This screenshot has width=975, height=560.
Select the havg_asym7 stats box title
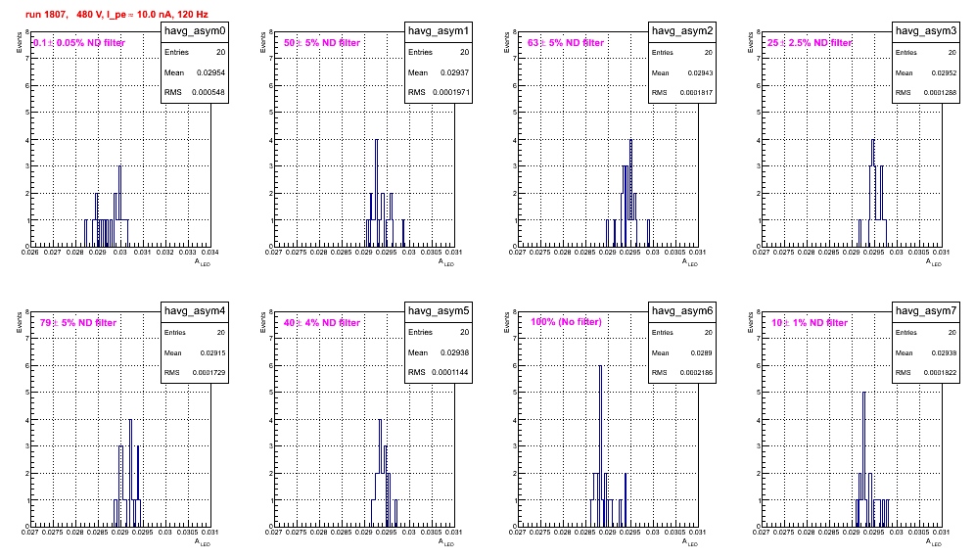point(926,310)
